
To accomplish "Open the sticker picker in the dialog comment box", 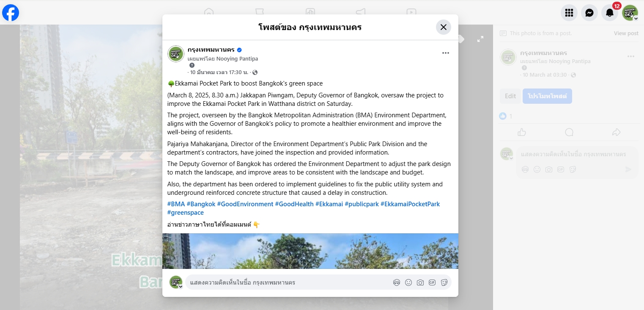I will coord(444,282).
